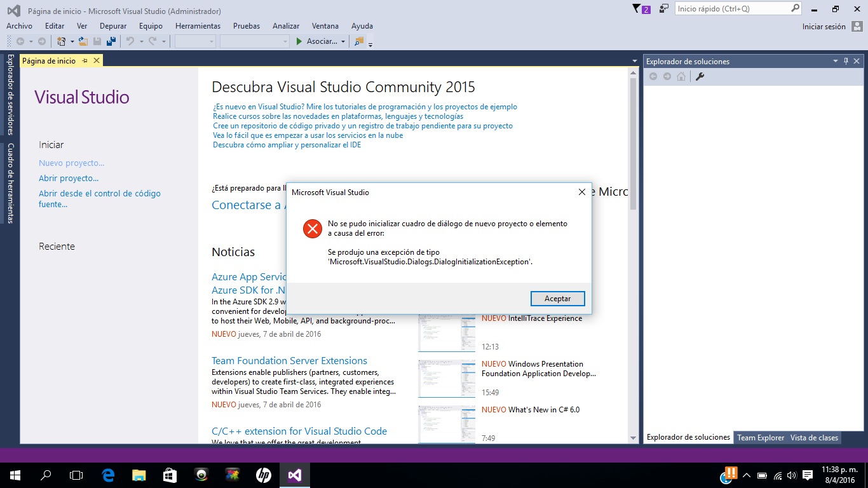Switch to the Vista de clases tab
The image size is (868, 488).
coord(814,438)
